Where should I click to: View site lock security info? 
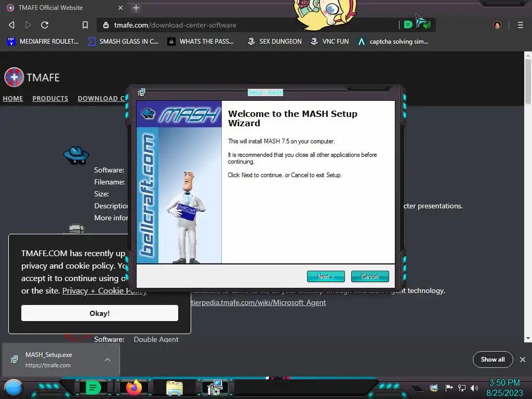[x=106, y=25]
